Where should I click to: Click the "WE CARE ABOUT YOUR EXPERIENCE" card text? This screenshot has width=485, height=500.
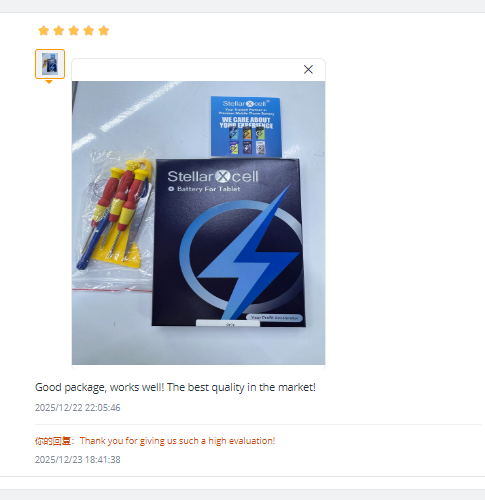pyautogui.click(x=246, y=123)
